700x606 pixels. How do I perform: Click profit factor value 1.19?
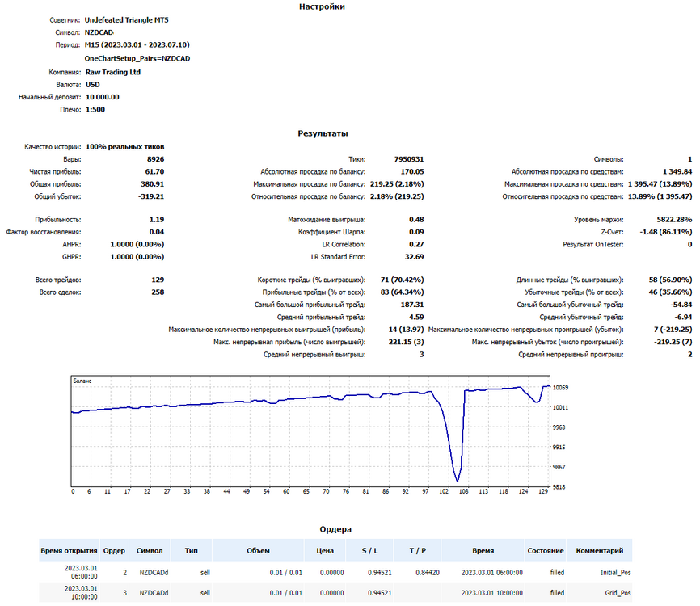(x=157, y=220)
